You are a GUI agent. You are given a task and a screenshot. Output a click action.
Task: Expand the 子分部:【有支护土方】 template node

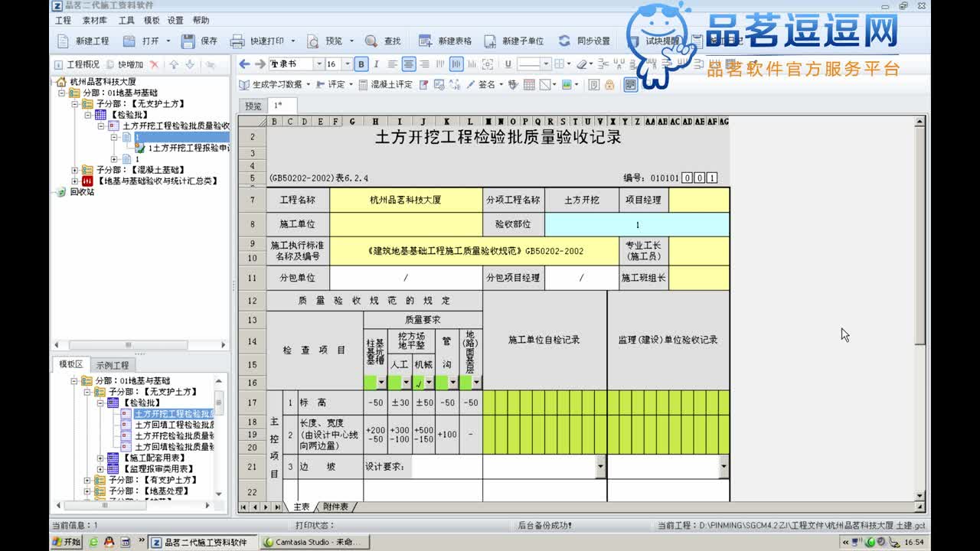pyautogui.click(x=87, y=480)
